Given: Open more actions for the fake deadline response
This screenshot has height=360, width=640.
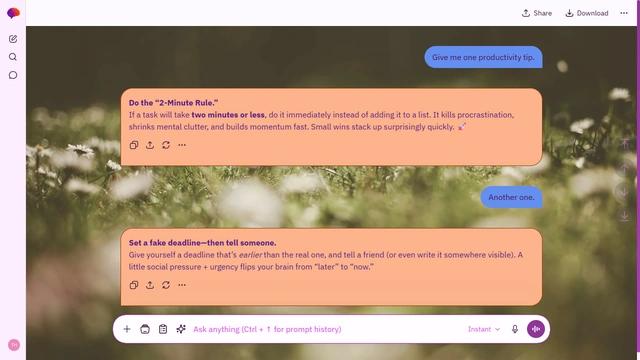Looking at the screenshot, I should 182,285.
